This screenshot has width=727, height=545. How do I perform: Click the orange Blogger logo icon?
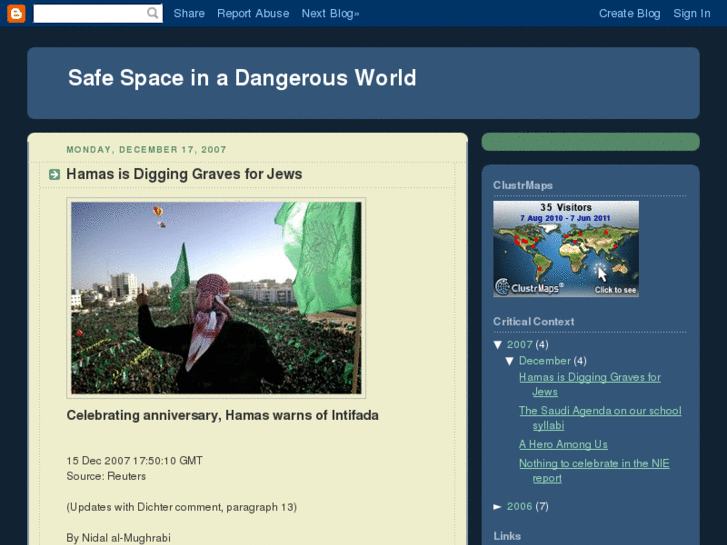click(16, 13)
